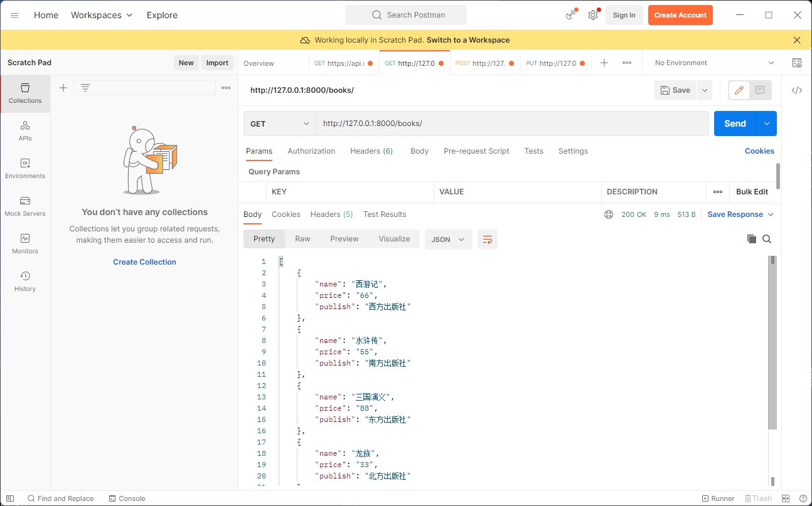Image resolution: width=812 pixels, height=506 pixels.
Task: Click the Send button
Action: (x=735, y=124)
